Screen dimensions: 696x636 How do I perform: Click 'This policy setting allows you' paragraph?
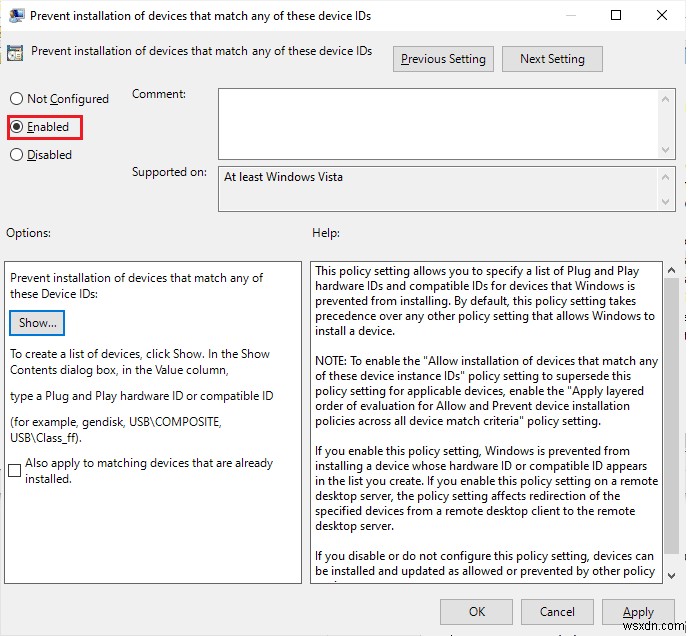point(485,301)
